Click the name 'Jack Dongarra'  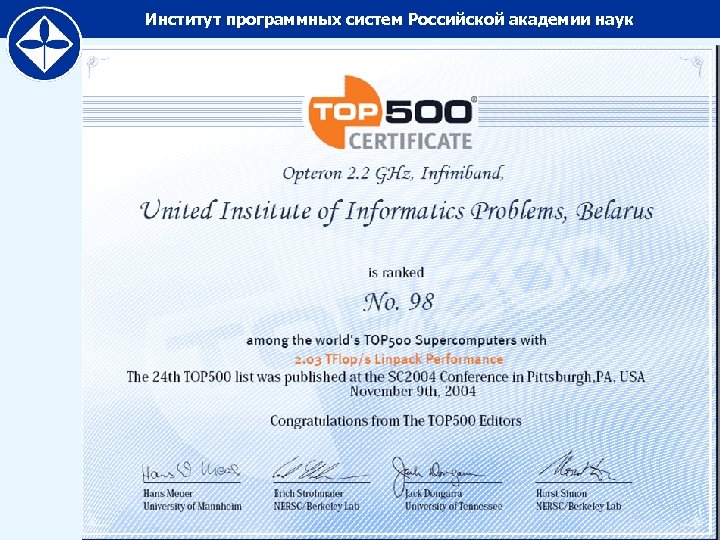tap(433, 494)
